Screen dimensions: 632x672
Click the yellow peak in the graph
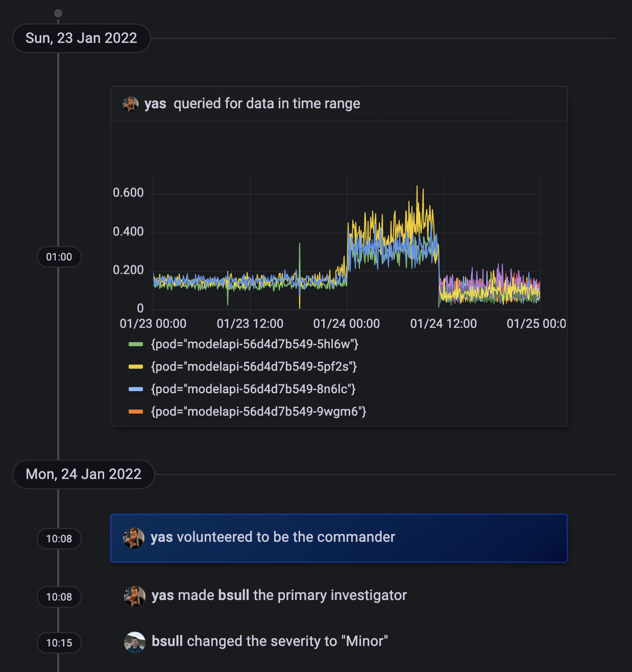[417, 187]
